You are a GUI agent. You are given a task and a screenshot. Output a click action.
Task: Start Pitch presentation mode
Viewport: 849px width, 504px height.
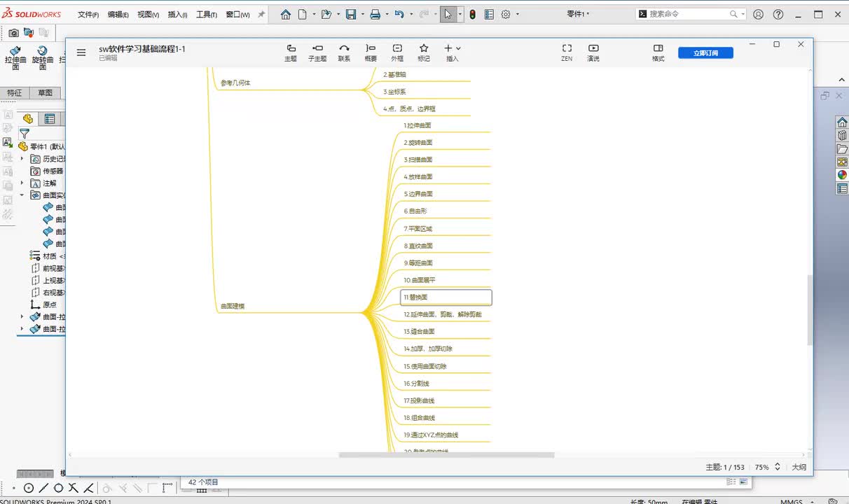point(593,52)
